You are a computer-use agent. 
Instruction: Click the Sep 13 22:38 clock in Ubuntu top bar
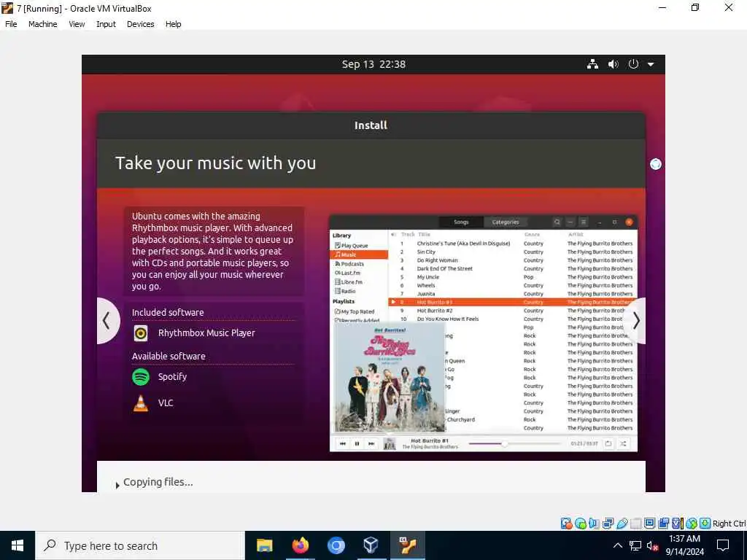373,64
